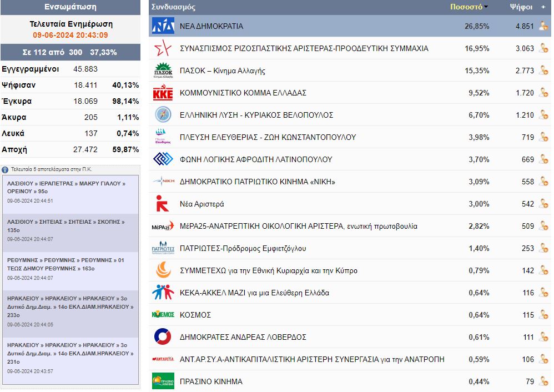554x392 pixels.
Task: Click the red ΚΚΕ logo
Action: click(x=163, y=93)
